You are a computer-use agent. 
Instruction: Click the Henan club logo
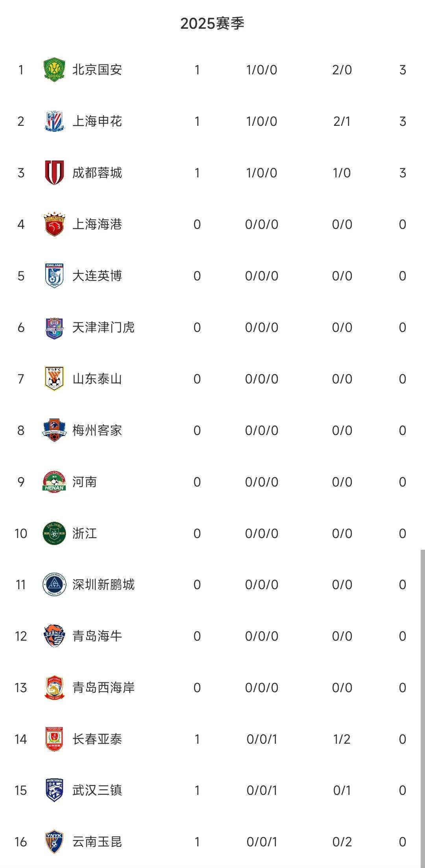click(x=54, y=482)
